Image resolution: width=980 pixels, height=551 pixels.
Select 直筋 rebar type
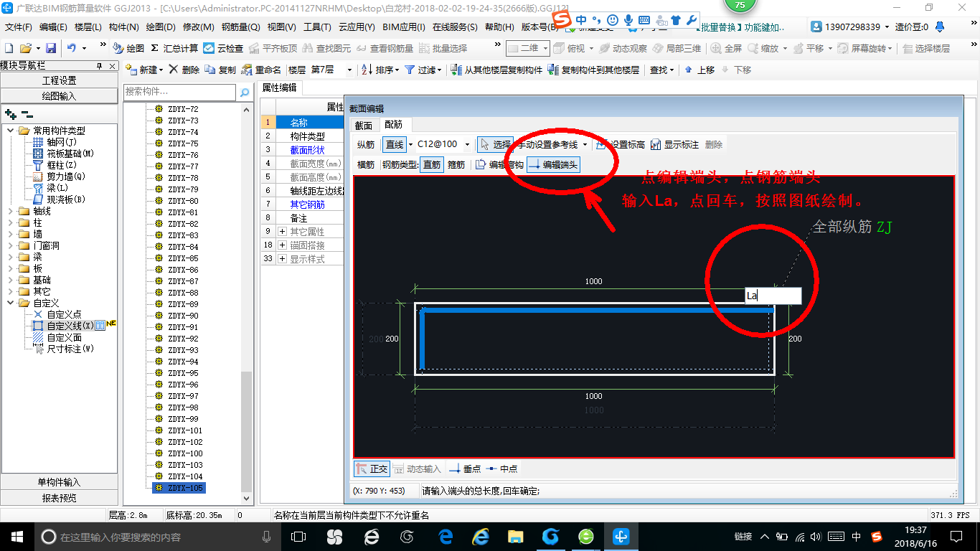click(x=432, y=164)
